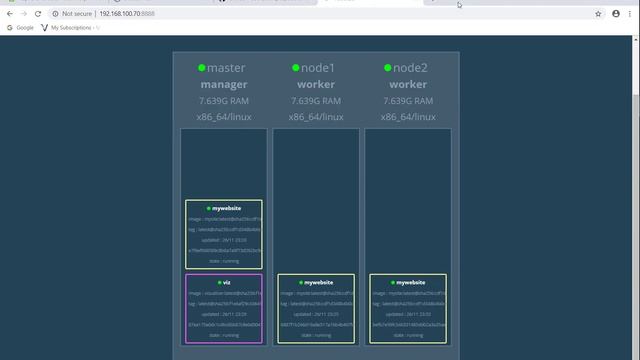Click x86_64/linux under master

[x=224, y=117]
